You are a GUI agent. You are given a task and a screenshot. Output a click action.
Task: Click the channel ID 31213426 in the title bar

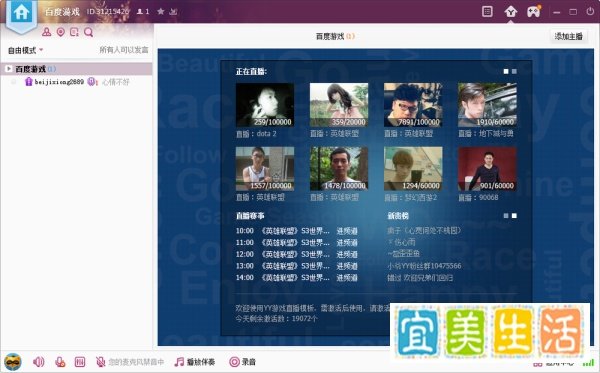[x=108, y=11]
